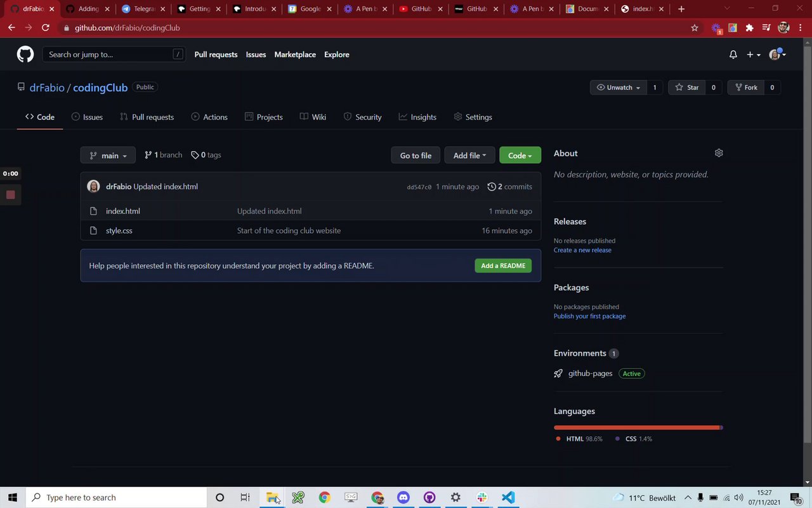Bookmark this page with star icon

point(695,28)
